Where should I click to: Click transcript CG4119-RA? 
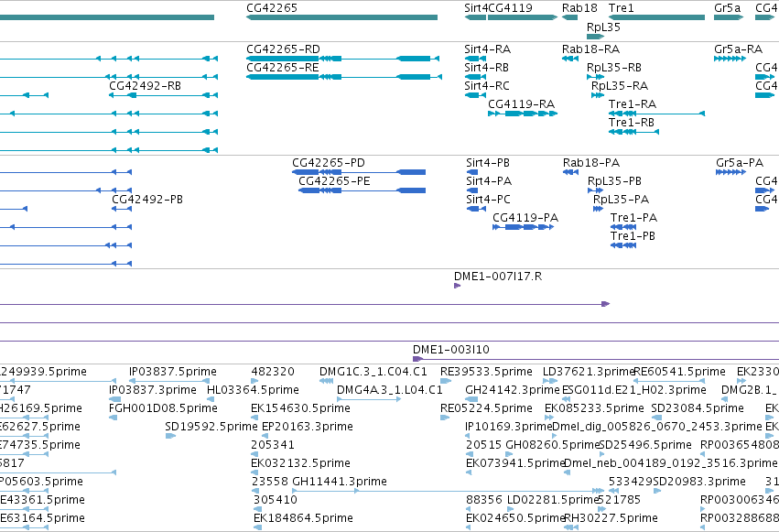pyautogui.click(x=523, y=114)
